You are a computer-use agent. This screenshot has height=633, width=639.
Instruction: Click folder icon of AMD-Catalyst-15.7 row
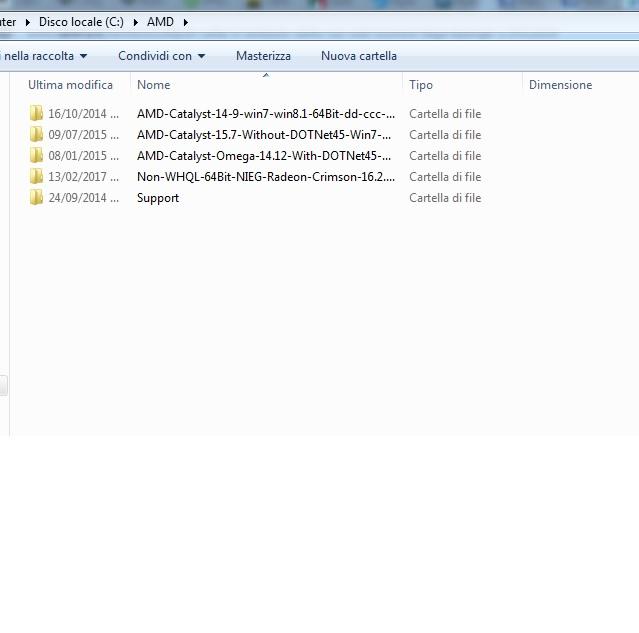[36, 135]
